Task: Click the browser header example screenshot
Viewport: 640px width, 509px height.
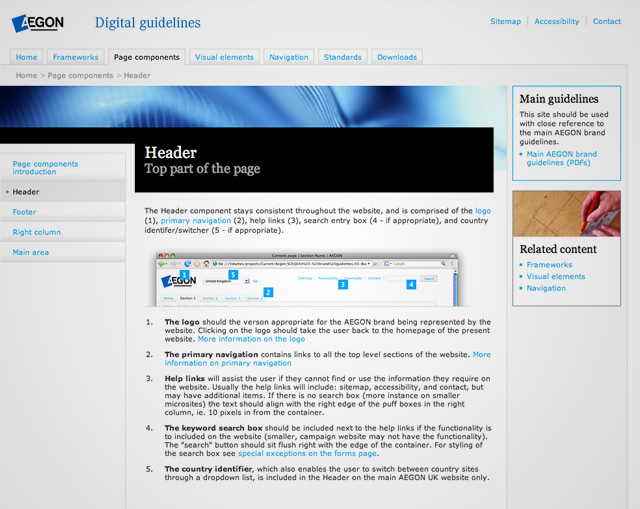Action: tap(307, 279)
